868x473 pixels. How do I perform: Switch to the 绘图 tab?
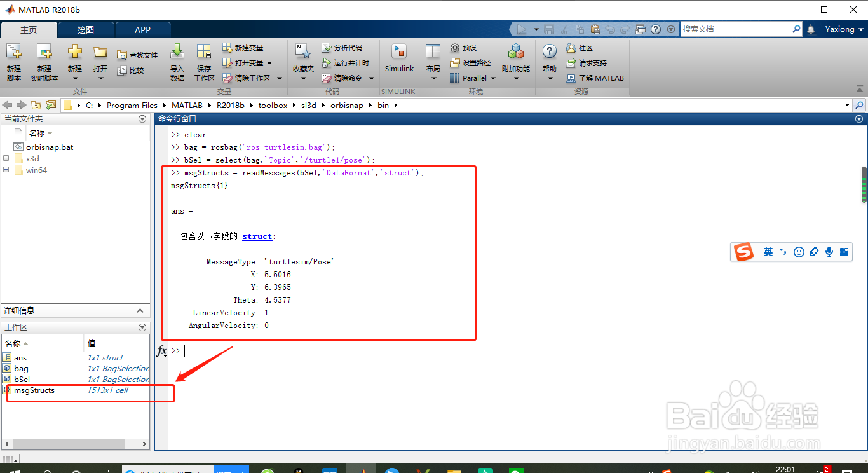coord(86,30)
